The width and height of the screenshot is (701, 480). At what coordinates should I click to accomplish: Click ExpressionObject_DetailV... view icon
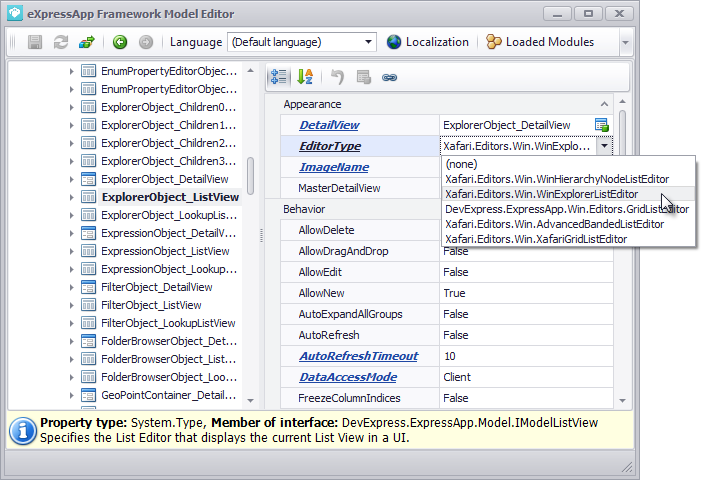(x=89, y=233)
